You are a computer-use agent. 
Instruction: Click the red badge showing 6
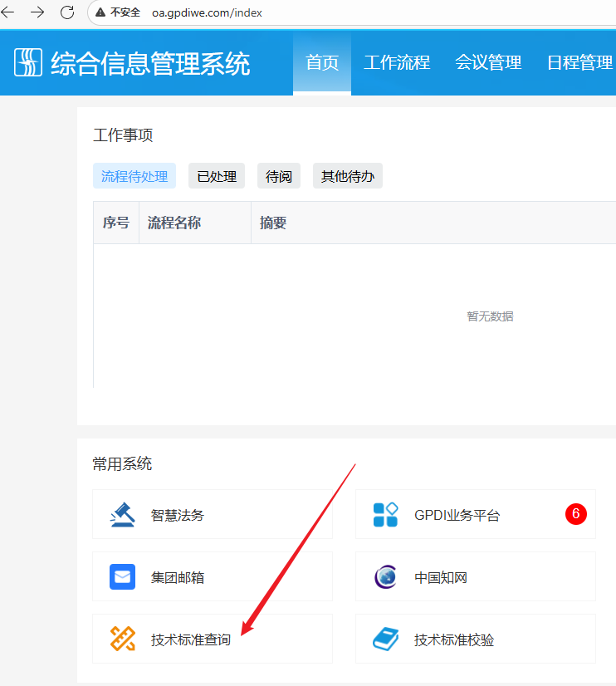[x=576, y=514]
